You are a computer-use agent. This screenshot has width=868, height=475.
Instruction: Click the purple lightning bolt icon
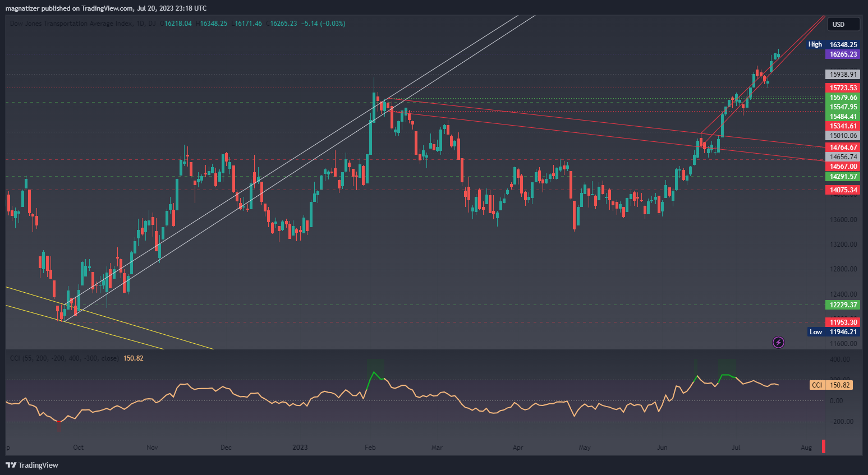(x=778, y=342)
